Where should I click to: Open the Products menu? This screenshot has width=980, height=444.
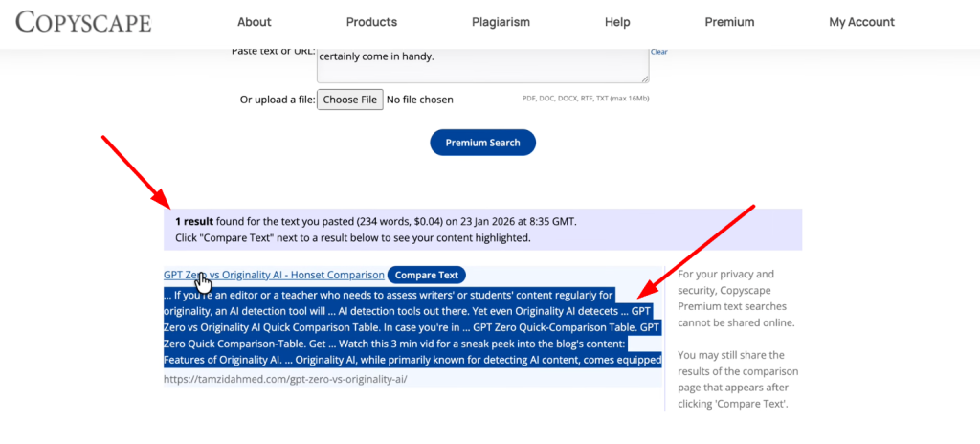[x=372, y=22]
